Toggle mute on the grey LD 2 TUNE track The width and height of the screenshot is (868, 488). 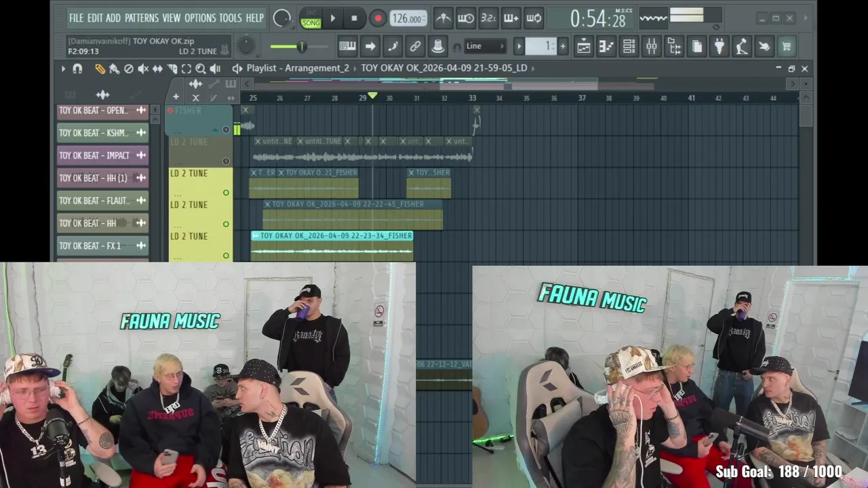[226, 161]
